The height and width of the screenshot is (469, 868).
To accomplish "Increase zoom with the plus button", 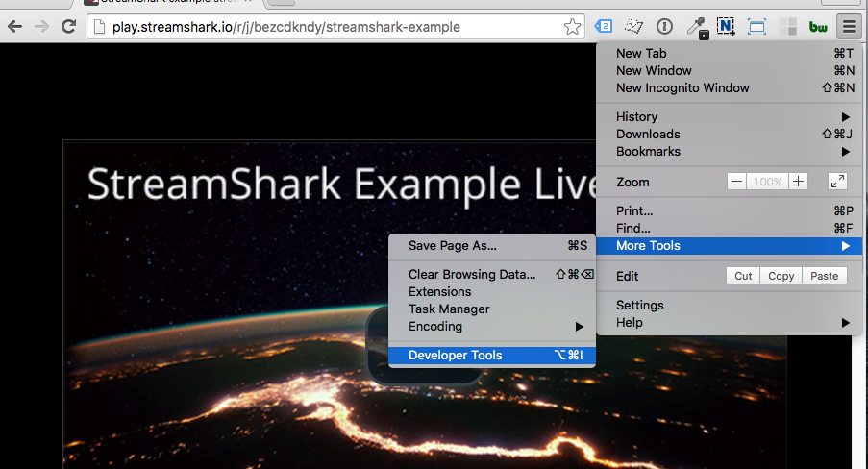I will pos(798,182).
